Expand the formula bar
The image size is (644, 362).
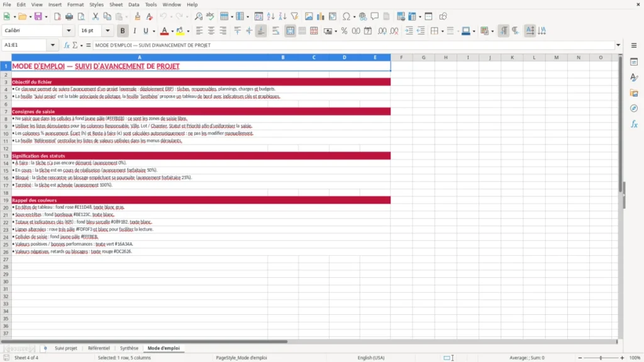pos(618,45)
